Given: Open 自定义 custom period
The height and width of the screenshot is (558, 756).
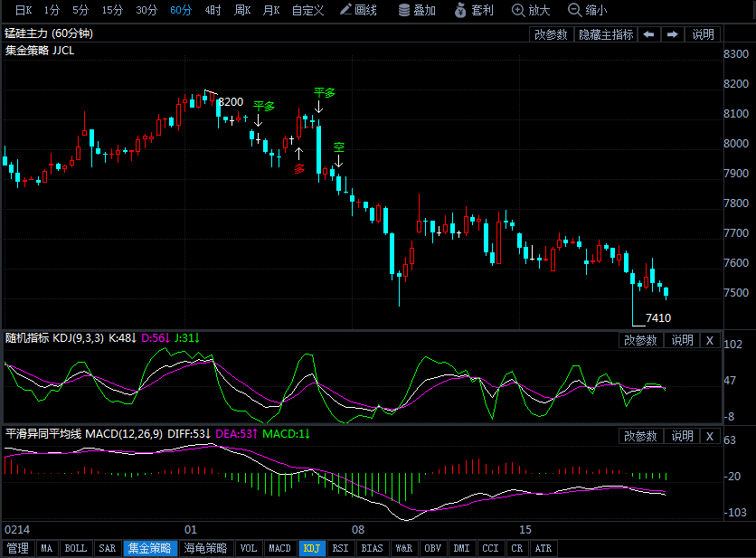Looking at the screenshot, I should click(307, 10).
